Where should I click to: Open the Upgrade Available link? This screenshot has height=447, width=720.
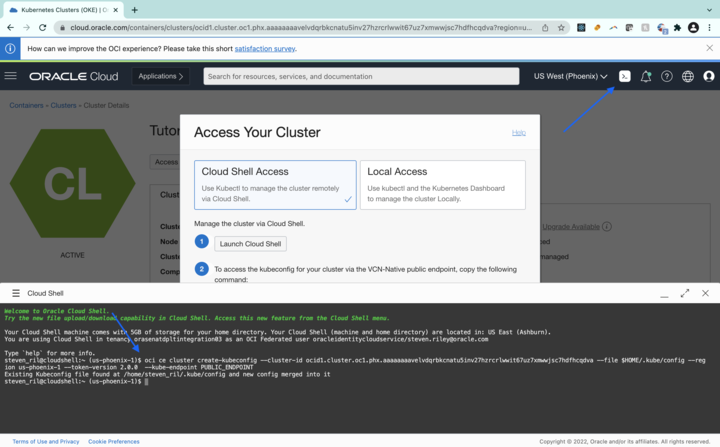[571, 226]
